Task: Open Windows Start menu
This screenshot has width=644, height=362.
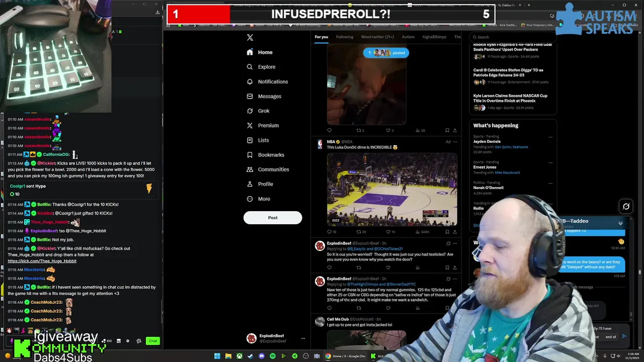Action: (x=217, y=356)
